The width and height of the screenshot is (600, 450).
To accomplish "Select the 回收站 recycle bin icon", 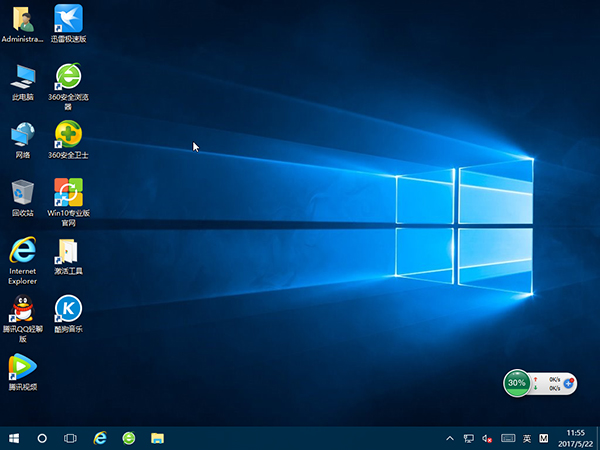I will (x=22, y=192).
